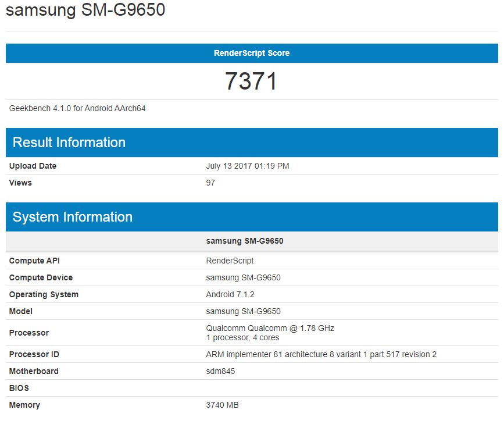Click the bold 'samsung SM-G9650' table column header
Viewport: 504px width, 424px height.
(x=245, y=241)
